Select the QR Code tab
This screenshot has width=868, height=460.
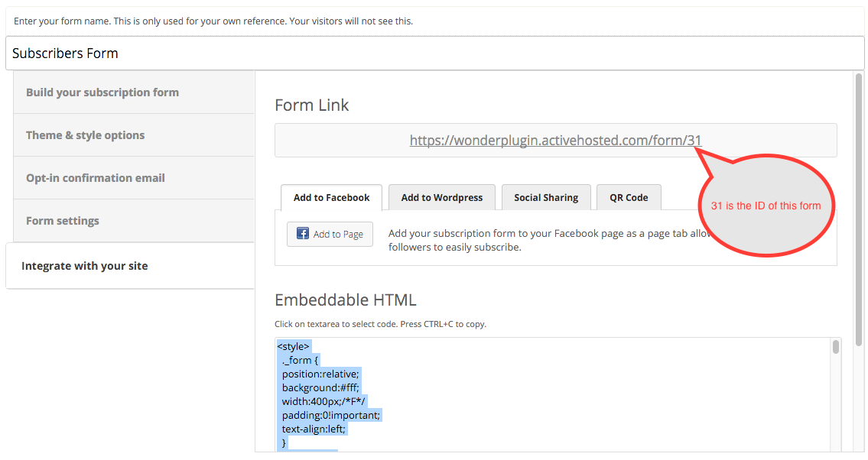point(628,197)
